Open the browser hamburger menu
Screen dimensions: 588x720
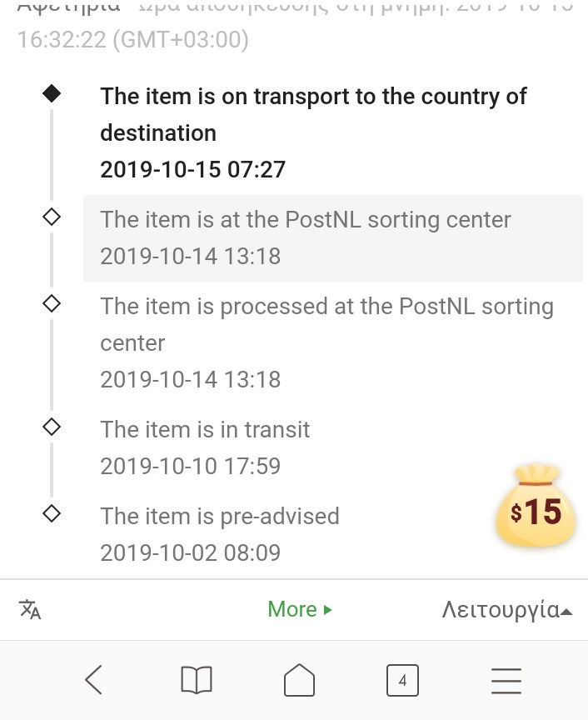506,680
